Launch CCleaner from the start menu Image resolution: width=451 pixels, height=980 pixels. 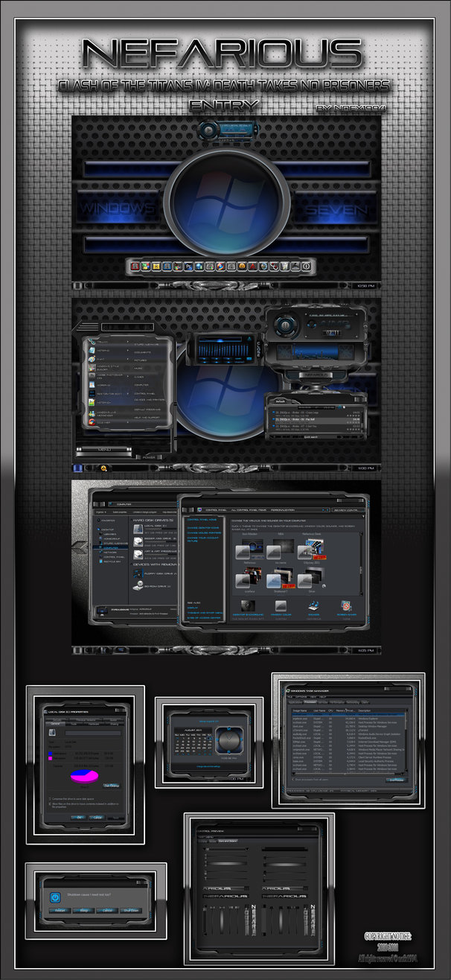(91, 421)
